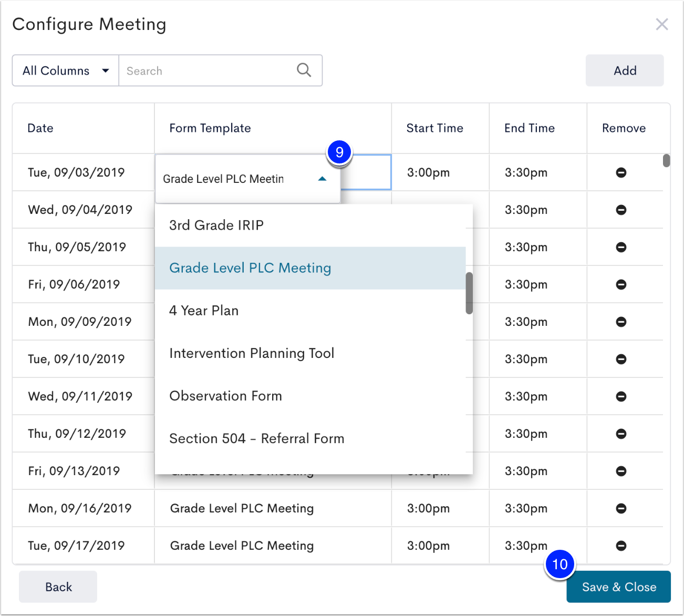This screenshot has height=616, width=684.
Task: Select the Tue, 09/03/2019 date cell
Action: [84, 172]
